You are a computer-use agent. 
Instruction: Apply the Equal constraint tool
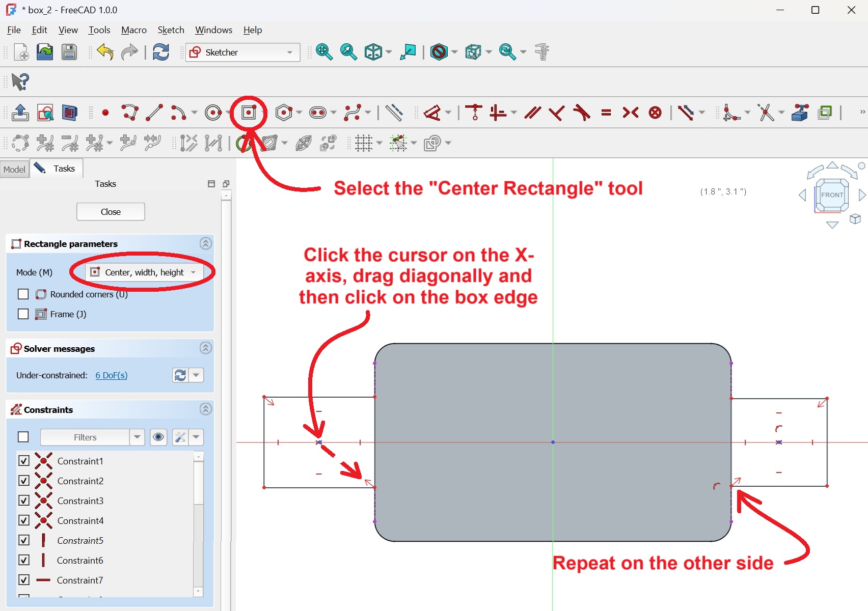(x=606, y=113)
